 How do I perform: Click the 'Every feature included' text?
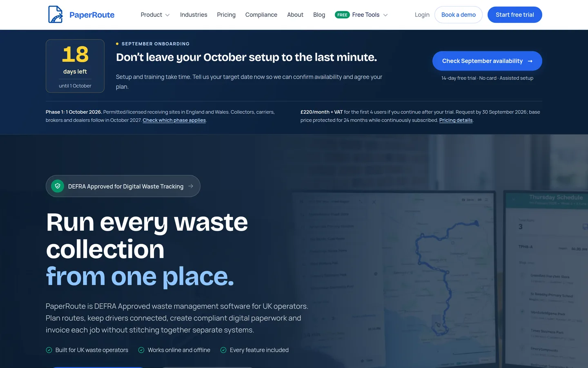[259, 350]
